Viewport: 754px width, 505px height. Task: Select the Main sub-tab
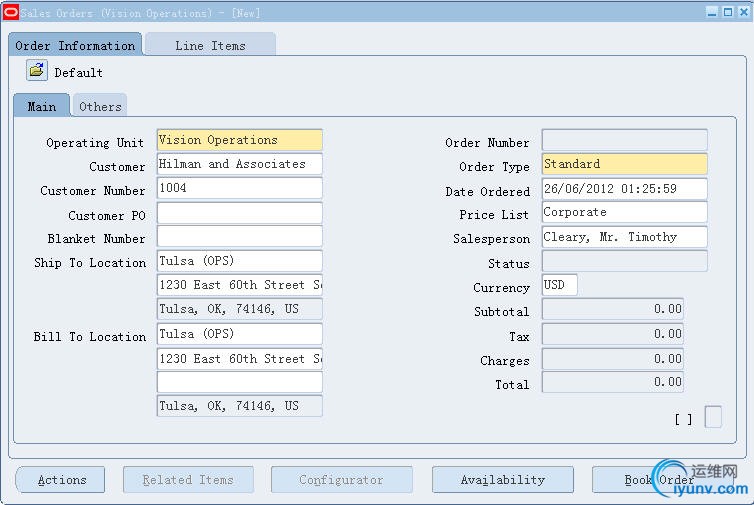(41, 106)
